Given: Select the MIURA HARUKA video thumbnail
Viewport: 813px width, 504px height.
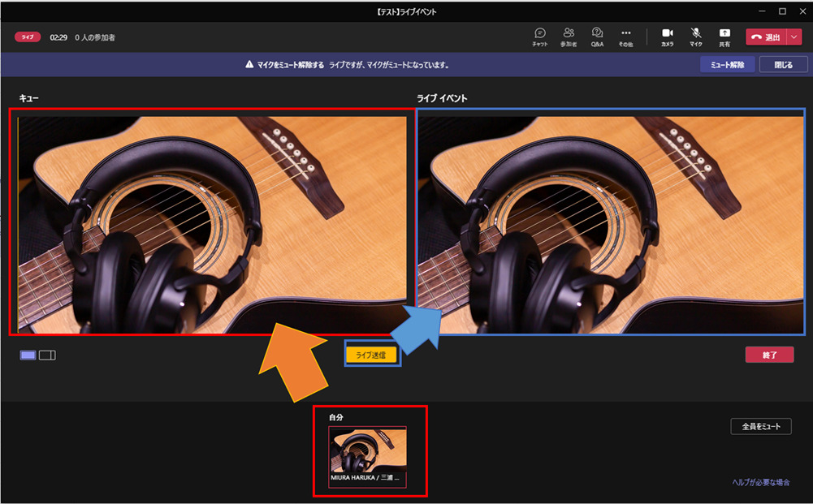Looking at the screenshot, I should pyautogui.click(x=367, y=456).
